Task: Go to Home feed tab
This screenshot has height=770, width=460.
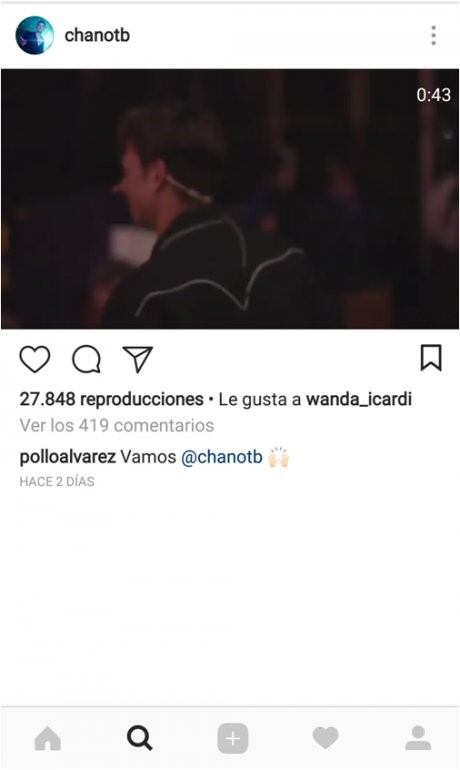Action: tap(48, 738)
